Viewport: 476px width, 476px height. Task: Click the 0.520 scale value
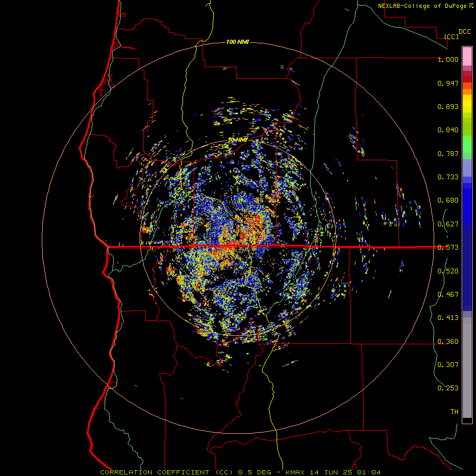click(x=448, y=271)
